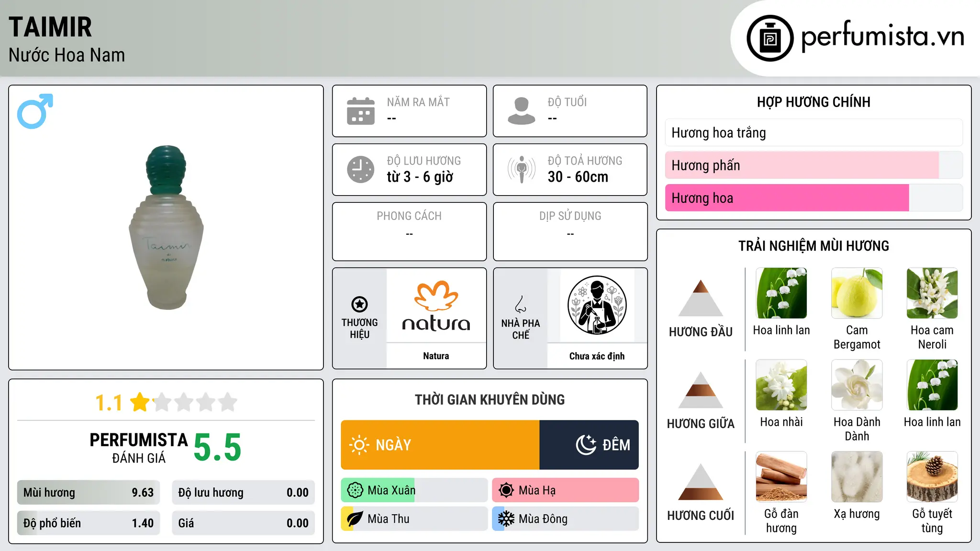The height and width of the screenshot is (551, 980).
Task: Click the Chưa xác định perfumer label
Action: coord(597,356)
